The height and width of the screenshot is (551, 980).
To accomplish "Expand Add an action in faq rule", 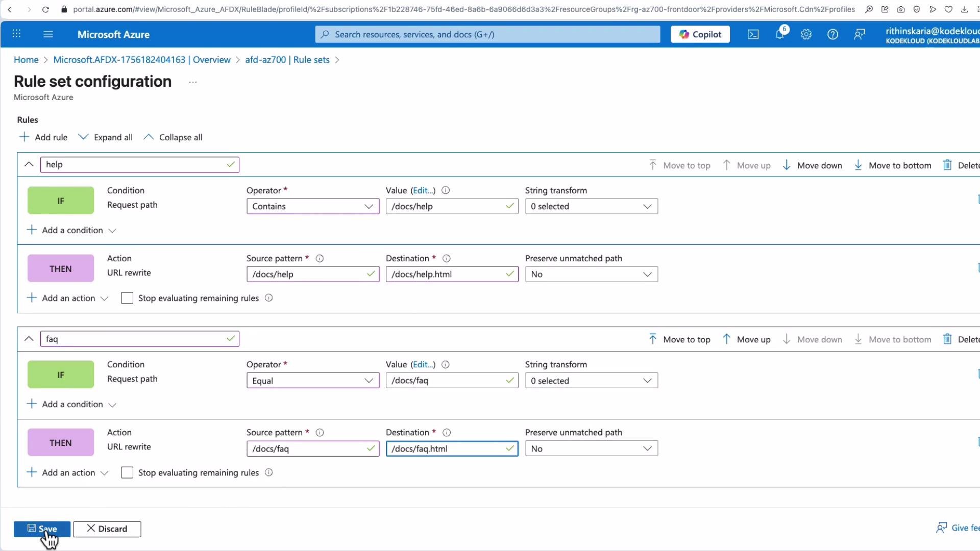I will [67, 472].
